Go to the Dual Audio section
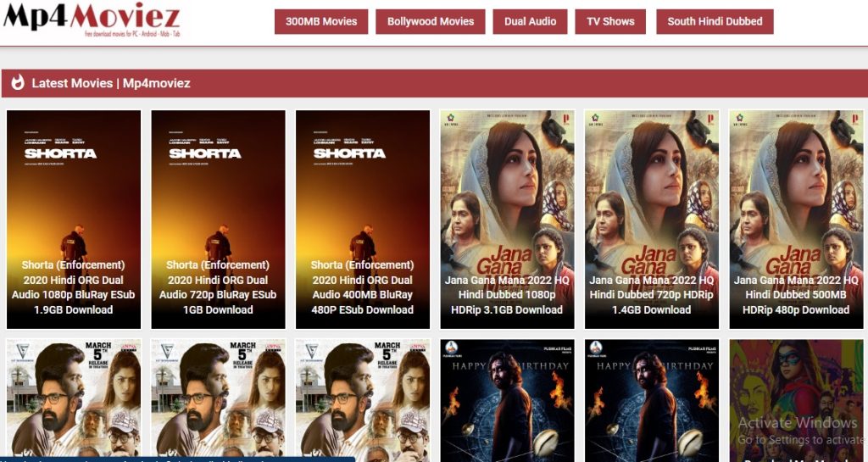The height and width of the screenshot is (462, 868). 530,21
